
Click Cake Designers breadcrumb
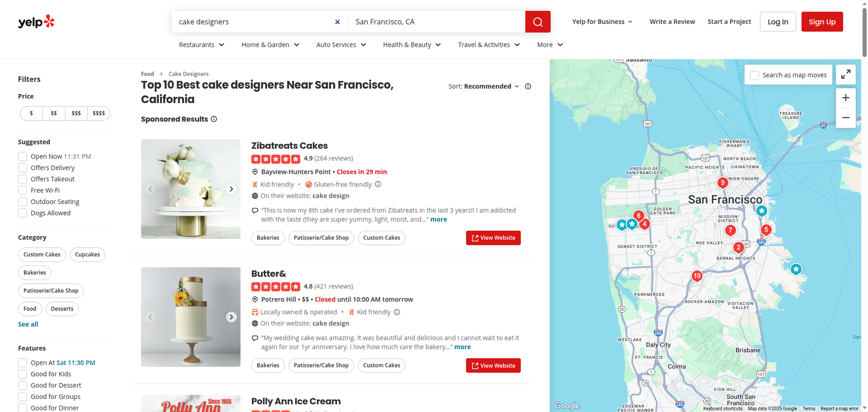[x=188, y=74]
